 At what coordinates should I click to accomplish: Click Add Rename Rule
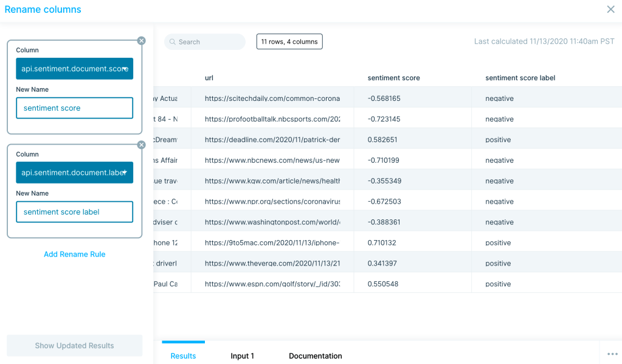tap(74, 254)
